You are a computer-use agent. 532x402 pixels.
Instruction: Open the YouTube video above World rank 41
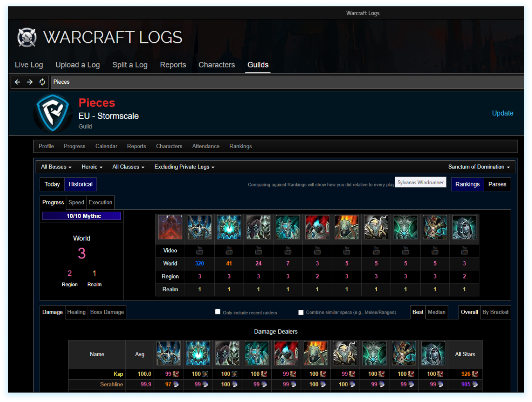tap(229, 250)
